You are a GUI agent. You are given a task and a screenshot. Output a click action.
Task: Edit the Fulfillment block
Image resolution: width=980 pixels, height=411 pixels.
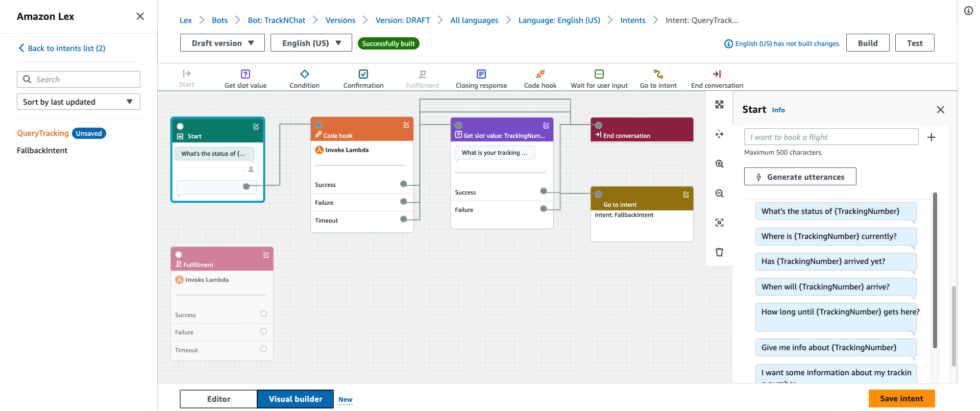coord(266,255)
